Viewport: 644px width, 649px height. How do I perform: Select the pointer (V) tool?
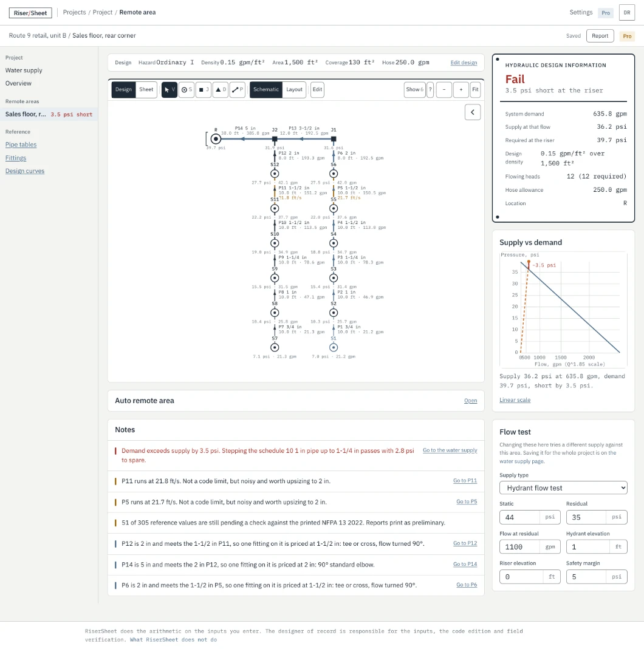point(170,90)
